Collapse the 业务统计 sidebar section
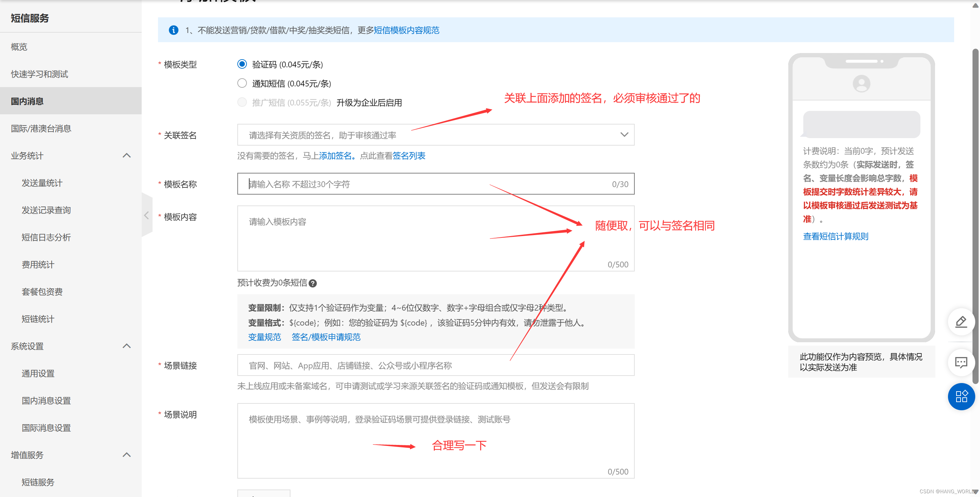This screenshot has height=497, width=980. click(127, 155)
